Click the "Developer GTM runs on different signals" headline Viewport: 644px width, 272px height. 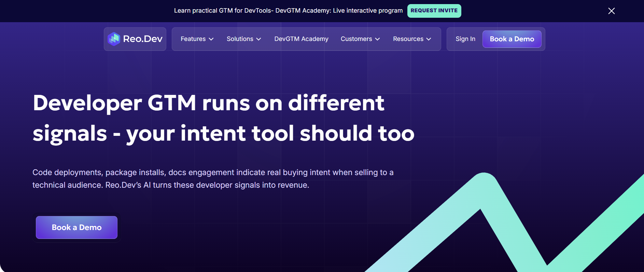223,118
